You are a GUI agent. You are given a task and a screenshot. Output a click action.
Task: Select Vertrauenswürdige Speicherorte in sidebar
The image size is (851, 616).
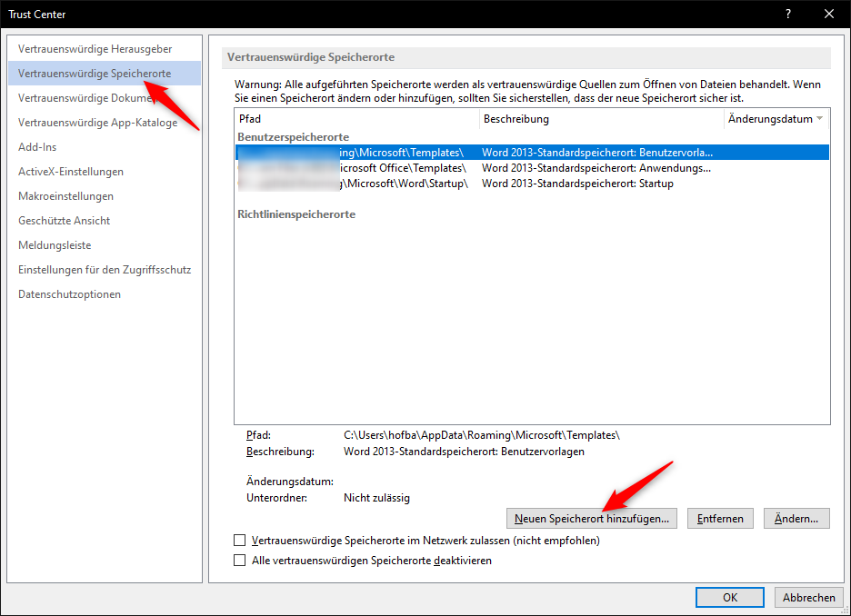pos(95,73)
